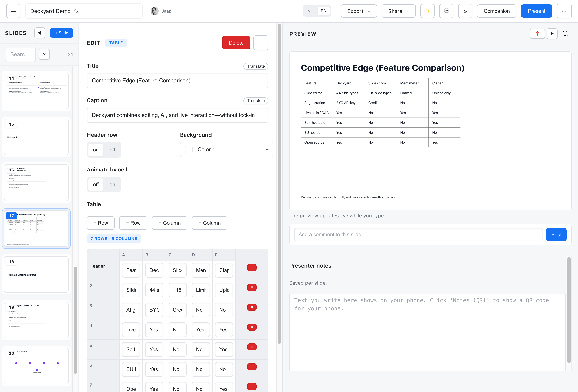This screenshot has height=392, width=578.
Task: Delete the Header row with its red x
Action: tap(252, 268)
